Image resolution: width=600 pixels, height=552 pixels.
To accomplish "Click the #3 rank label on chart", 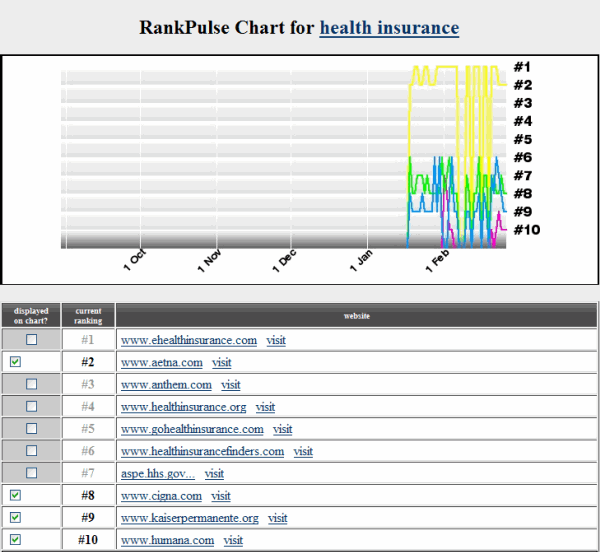I will pyautogui.click(x=523, y=103).
